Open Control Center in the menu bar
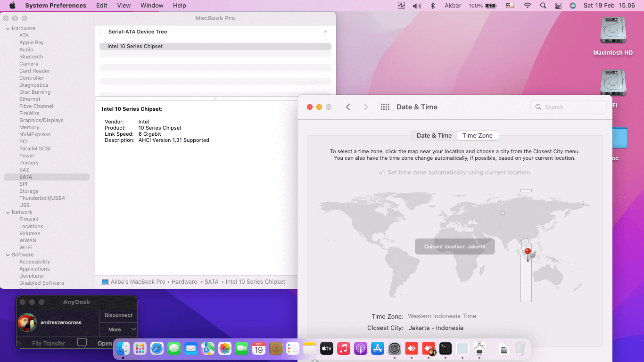The height and width of the screenshot is (362, 644). tap(558, 6)
